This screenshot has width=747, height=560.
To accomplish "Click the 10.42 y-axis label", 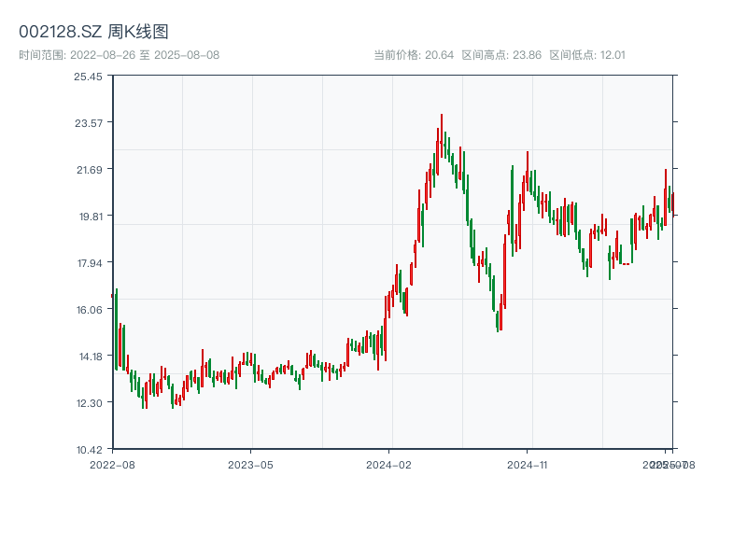I will 90,450.
